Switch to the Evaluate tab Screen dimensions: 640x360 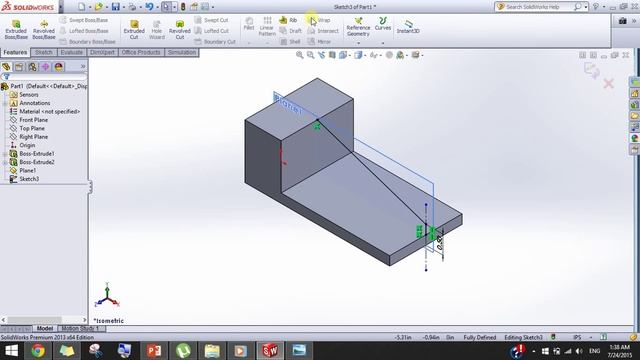(x=71, y=52)
